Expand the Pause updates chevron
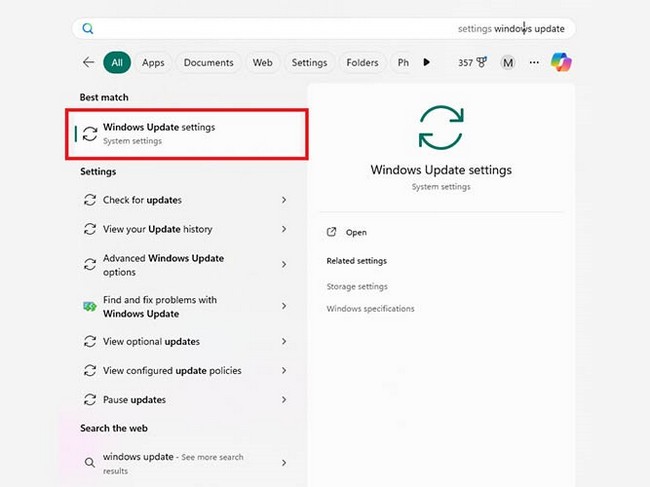 coord(284,400)
